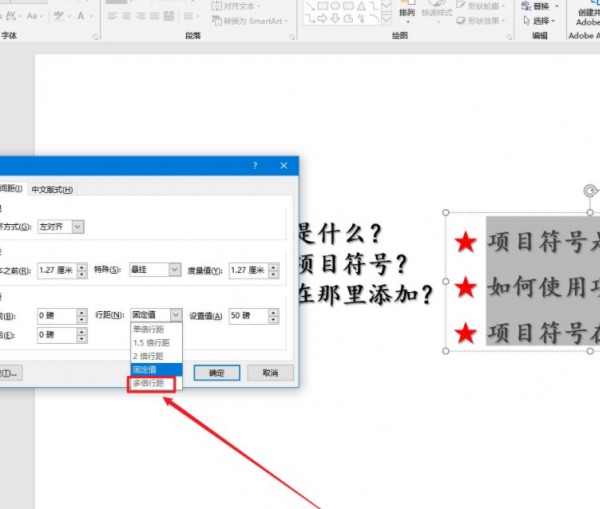Click the rotation handle above the text box

589,191
